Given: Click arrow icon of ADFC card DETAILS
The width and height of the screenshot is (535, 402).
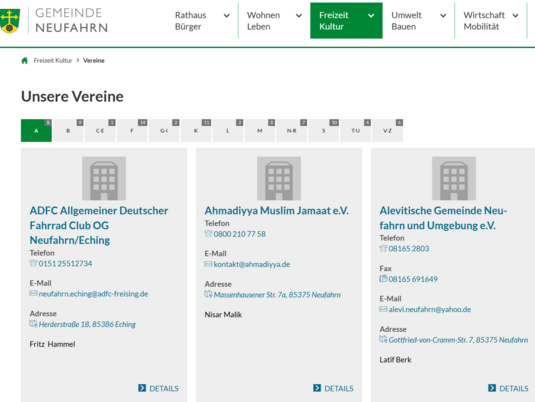Looking at the screenshot, I should tap(142, 388).
